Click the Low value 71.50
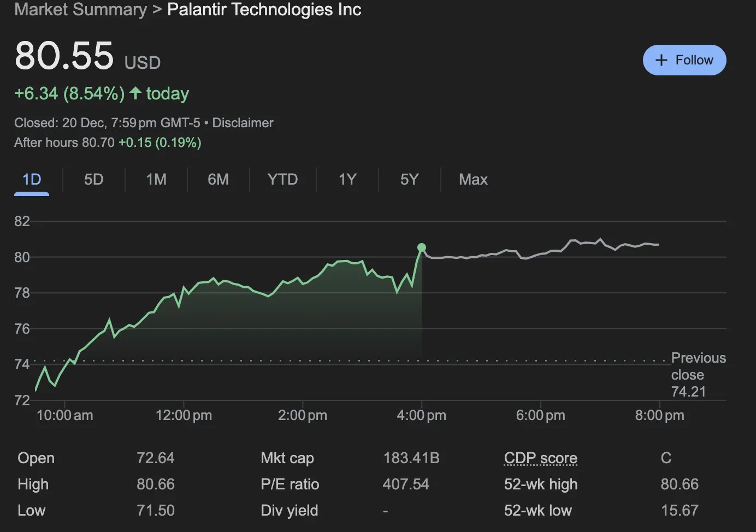Viewport: 756px width, 532px height. tap(156, 511)
